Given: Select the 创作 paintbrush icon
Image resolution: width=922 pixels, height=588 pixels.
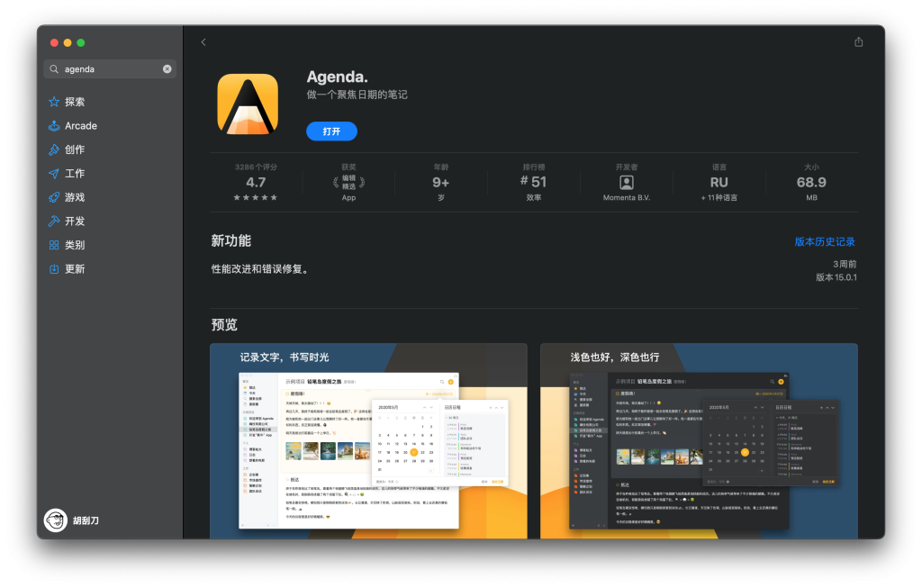Looking at the screenshot, I should 54,150.
